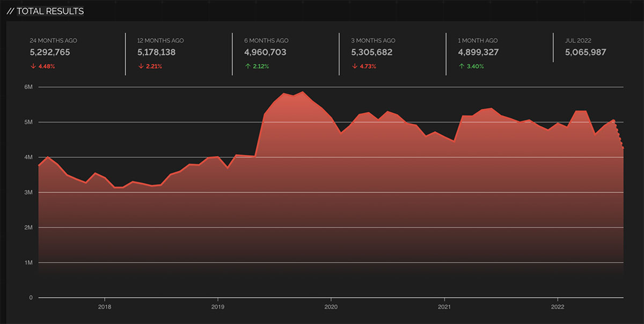Click the green up arrow beside 2.12%
The image size is (644, 324).
coord(247,67)
